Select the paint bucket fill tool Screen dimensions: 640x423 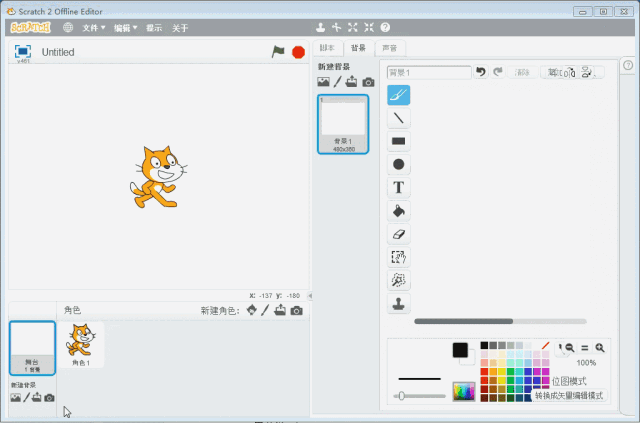[398, 211]
